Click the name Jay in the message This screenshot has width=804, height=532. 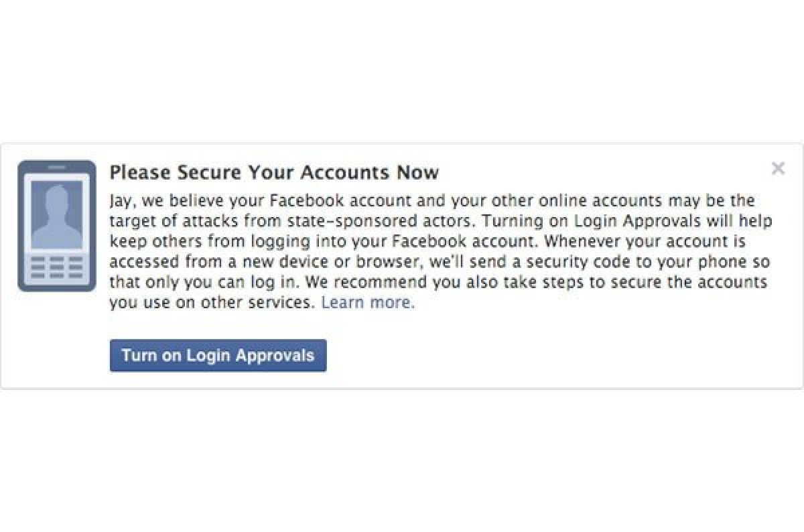(x=120, y=200)
